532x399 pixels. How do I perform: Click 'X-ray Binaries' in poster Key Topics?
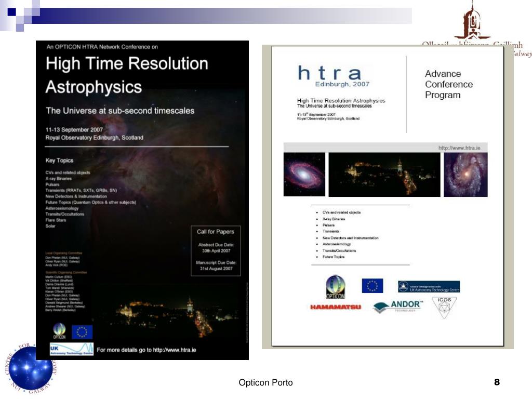(58, 179)
